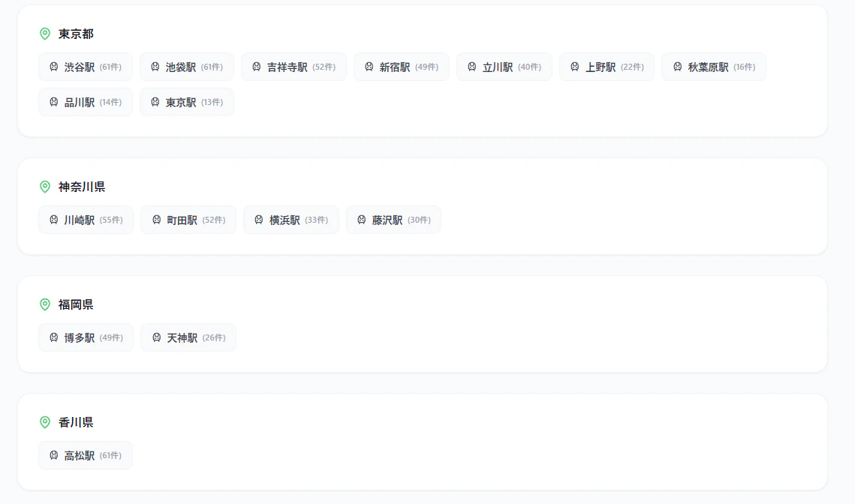Select 立川駅 (40件) chip
The width and height of the screenshot is (855, 504).
pyautogui.click(x=504, y=67)
